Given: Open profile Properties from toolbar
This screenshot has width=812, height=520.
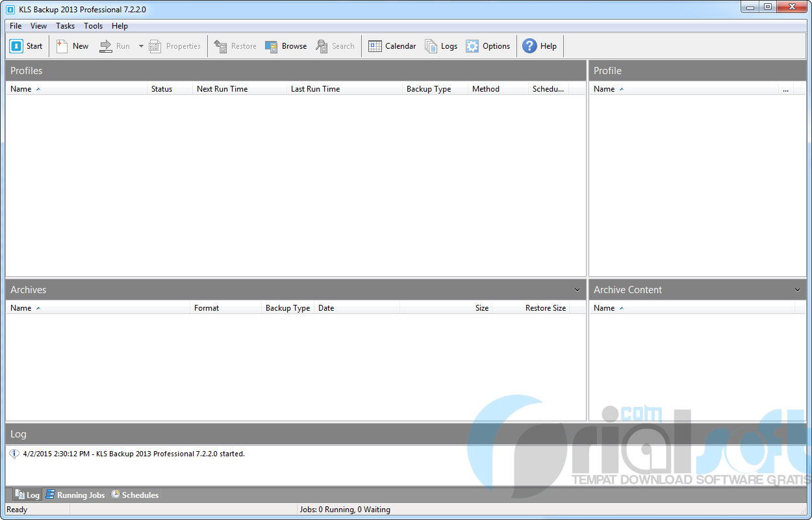Looking at the screenshot, I should [175, 46].
